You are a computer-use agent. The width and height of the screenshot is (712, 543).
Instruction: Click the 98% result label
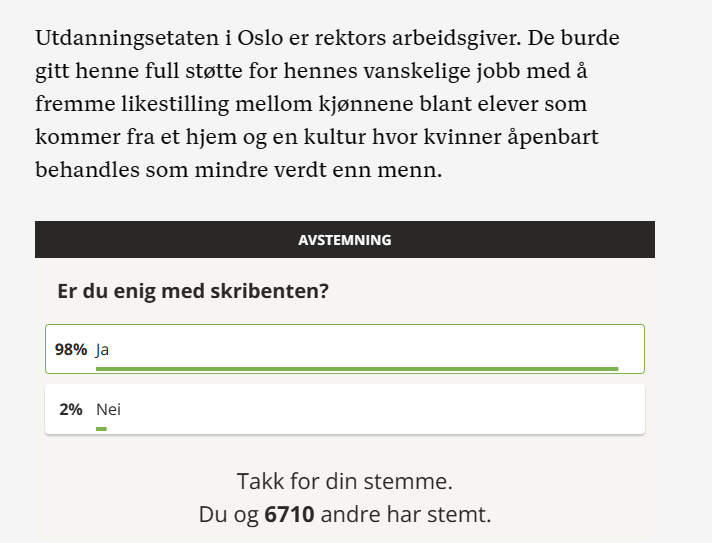click(71, 350)
